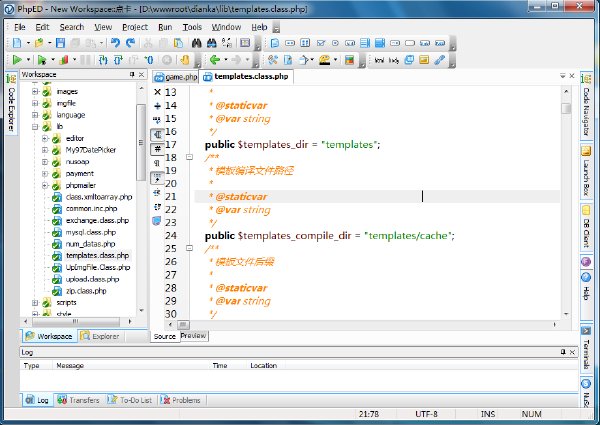Save the file with the floppy disk icon
Image resolution: width=600 pixels, height=425 pixels.
(60, 43)
